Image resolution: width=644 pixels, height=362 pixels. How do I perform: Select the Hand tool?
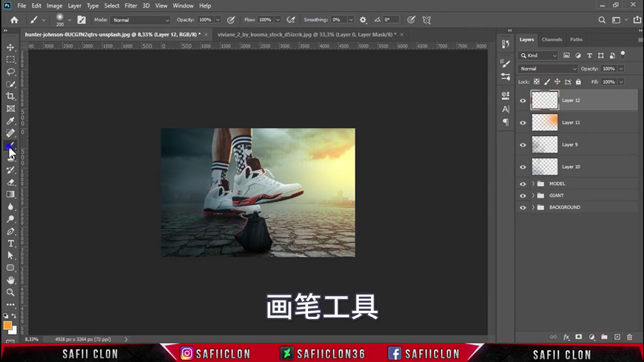coord(10,281)
